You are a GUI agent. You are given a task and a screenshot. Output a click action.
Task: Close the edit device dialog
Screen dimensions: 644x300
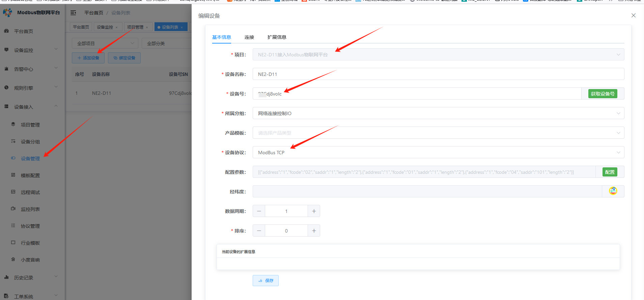[633, 16]
